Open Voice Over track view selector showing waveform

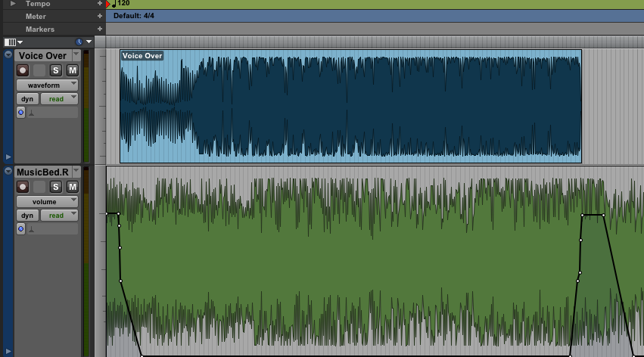47,85
